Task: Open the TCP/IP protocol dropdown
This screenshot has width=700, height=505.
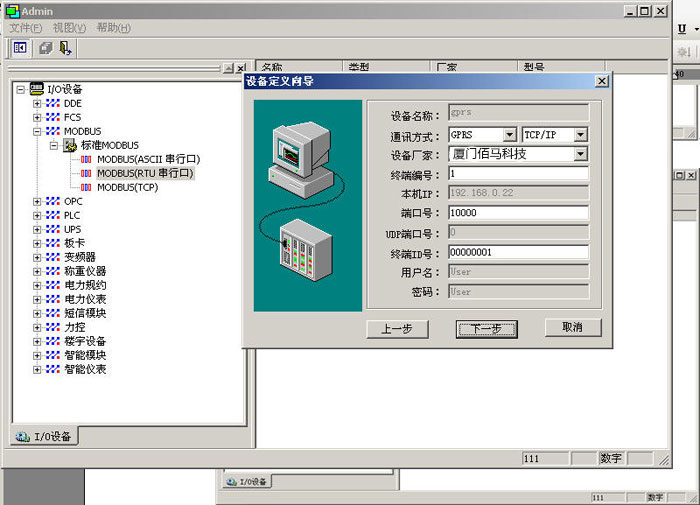Action: [580, 134]
